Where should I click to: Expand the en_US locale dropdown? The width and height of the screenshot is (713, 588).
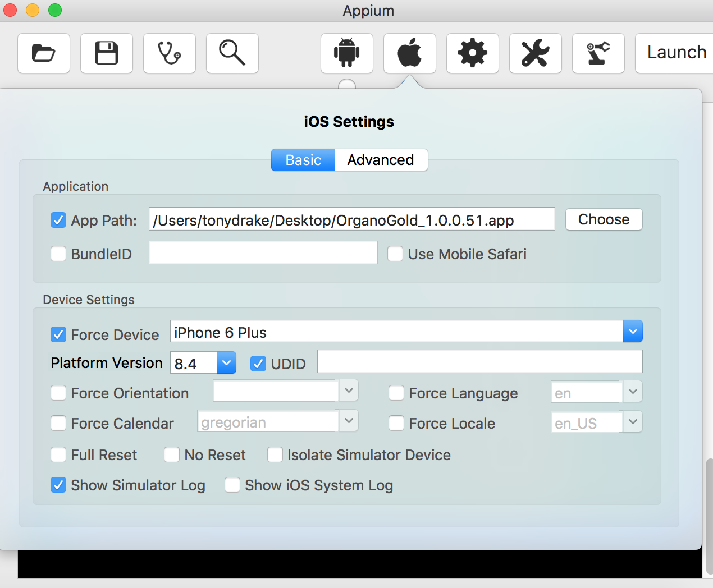[633, 422]
